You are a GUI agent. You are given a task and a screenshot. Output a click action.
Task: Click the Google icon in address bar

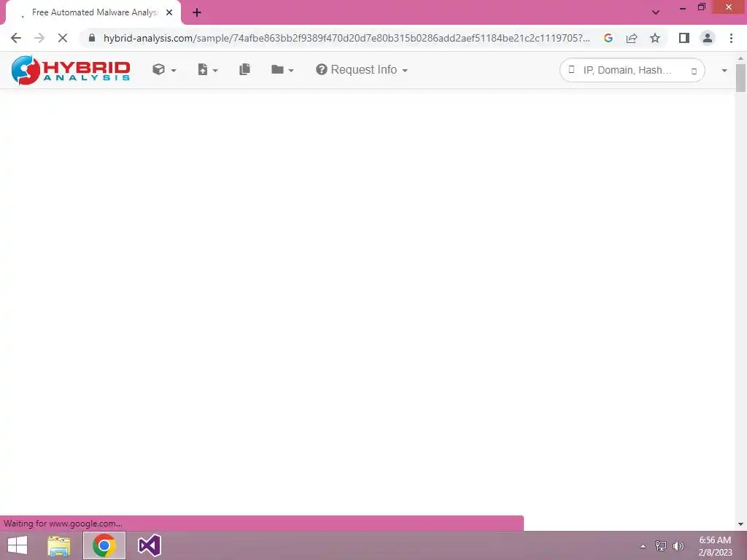coord(608,38)
